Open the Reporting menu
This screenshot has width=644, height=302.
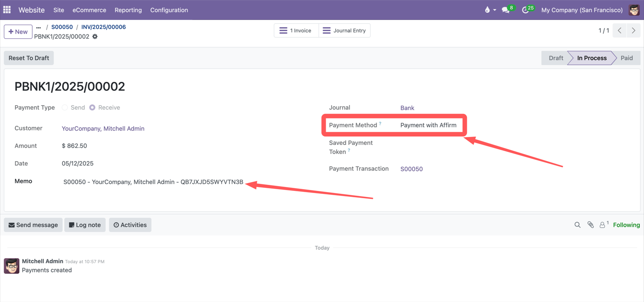pos(128,10)
